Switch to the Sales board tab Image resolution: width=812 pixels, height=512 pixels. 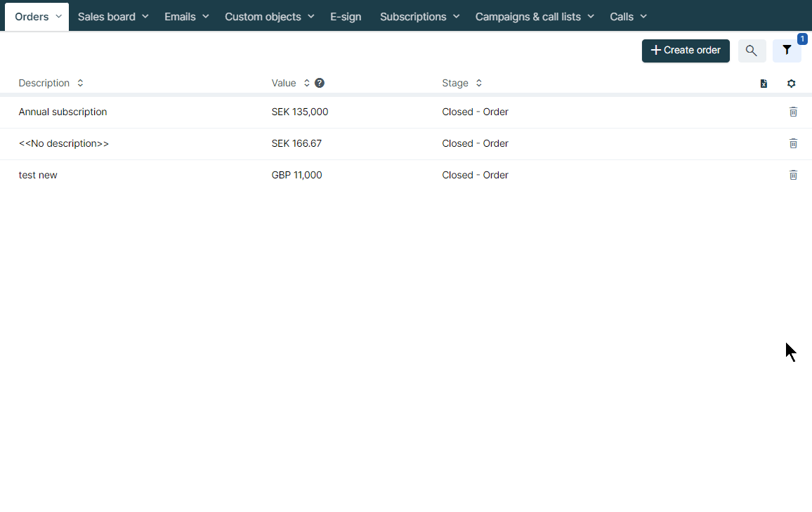tap(107, 17)
